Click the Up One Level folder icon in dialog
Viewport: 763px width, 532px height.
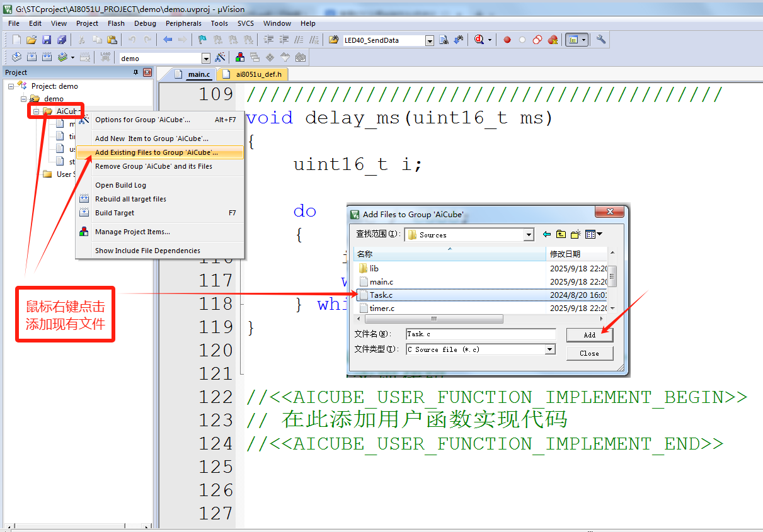[561, 235]
